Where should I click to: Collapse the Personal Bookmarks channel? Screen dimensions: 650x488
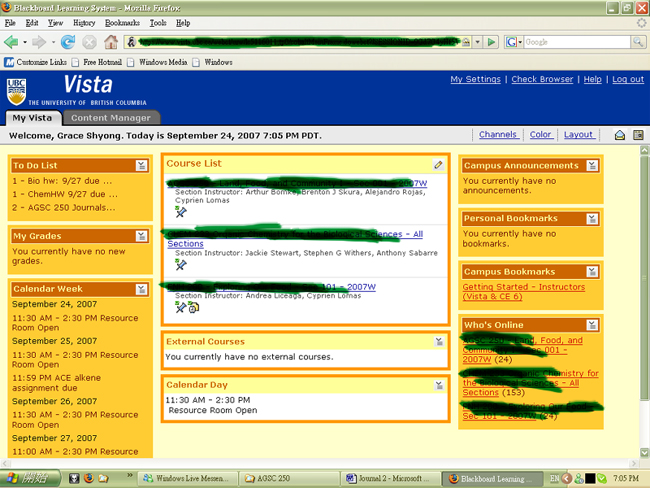tap(592, 219)
